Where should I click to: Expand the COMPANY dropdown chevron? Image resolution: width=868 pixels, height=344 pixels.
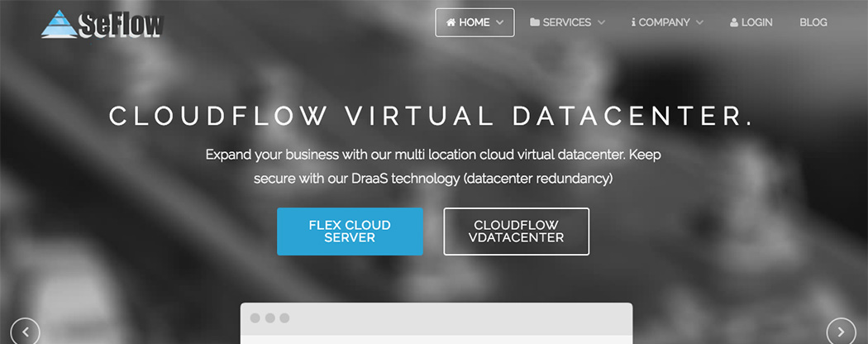coord(699,22)
